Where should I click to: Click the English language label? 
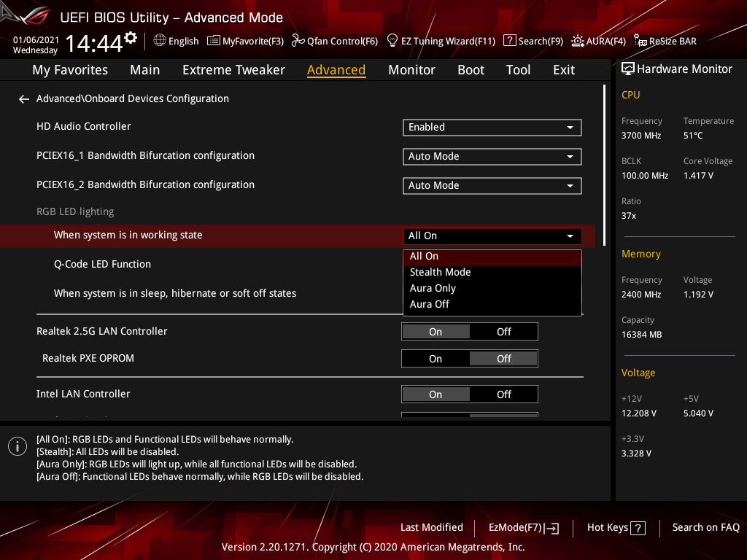click(183, 42)
